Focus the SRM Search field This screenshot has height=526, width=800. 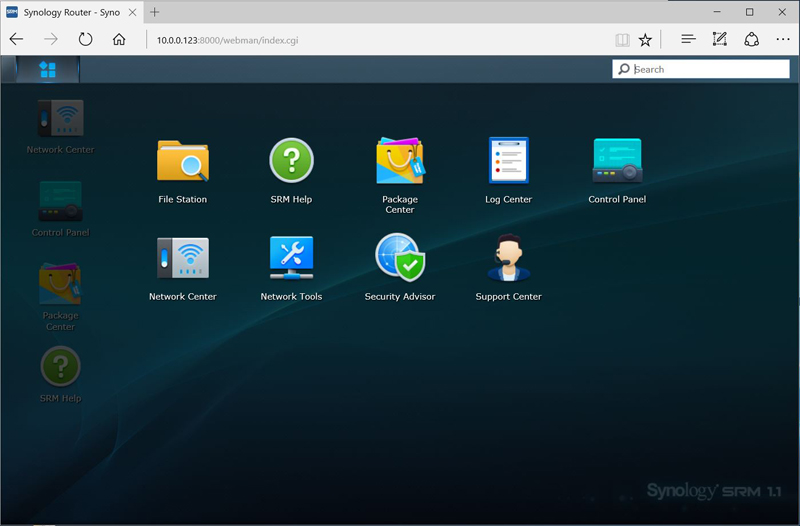(701, 69)
